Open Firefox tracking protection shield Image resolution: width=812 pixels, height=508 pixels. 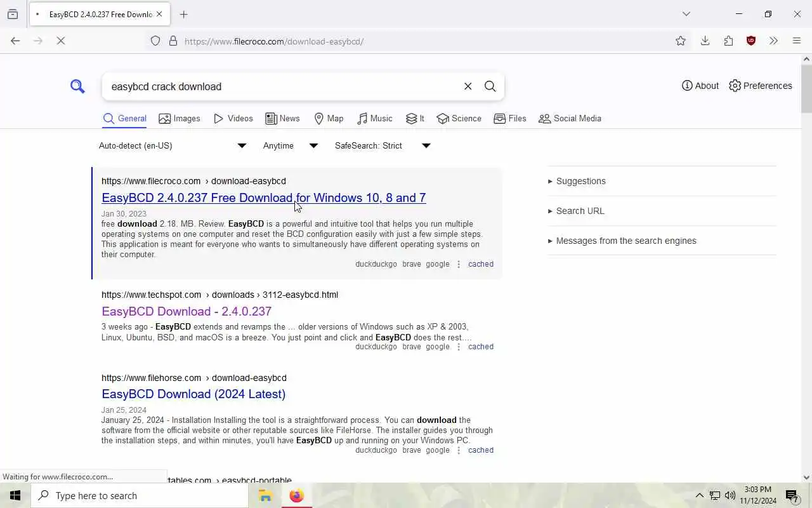tap(155, 41)
